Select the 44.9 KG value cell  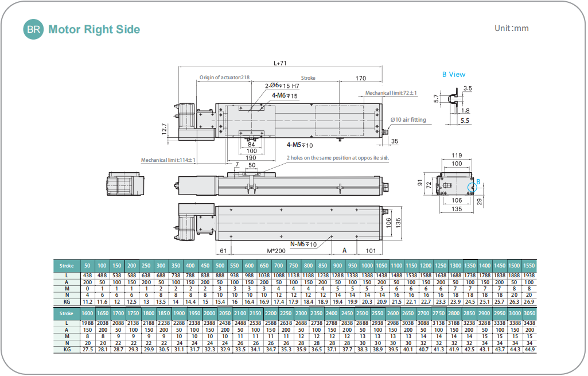529,349
